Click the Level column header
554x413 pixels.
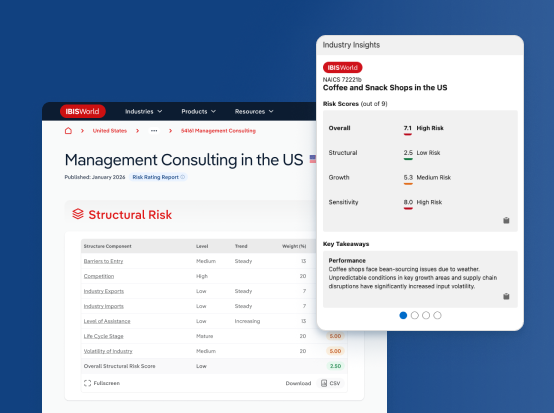[202, 246]
